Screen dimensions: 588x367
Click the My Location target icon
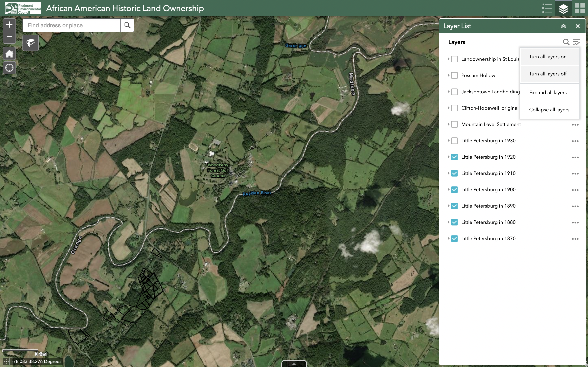pyautogui.click(x=9, y=68)
